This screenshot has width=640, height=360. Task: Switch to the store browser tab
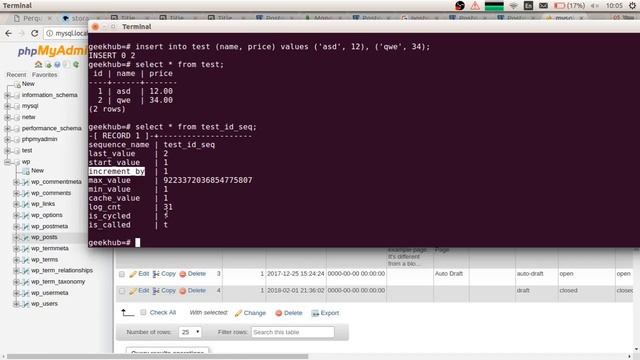click(x=80, y=18)
